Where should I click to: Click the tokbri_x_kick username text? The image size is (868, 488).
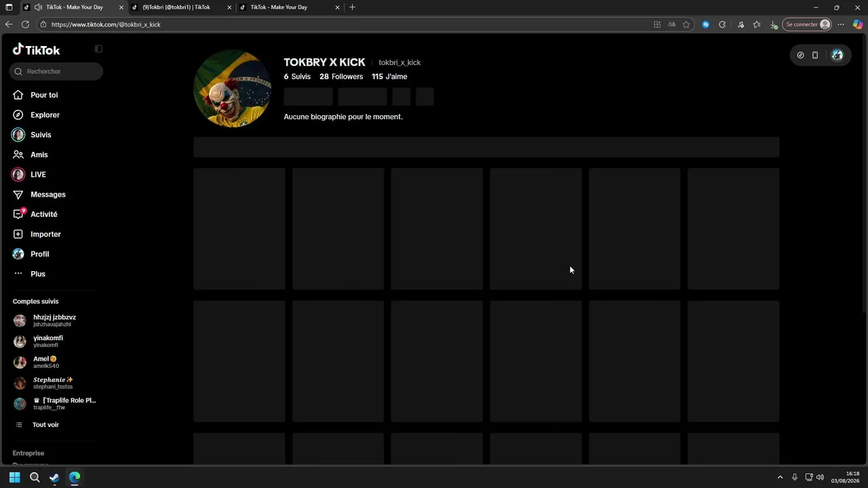pos(399,62)
